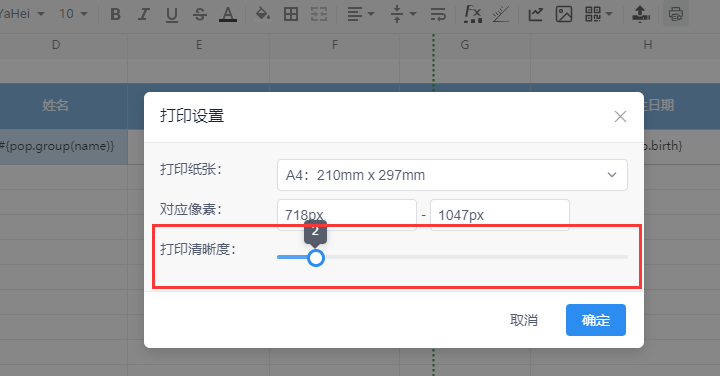Image resolution: width=720 pixels, height=376 pixels.
Task: Toggle bold formatting in toolbar
Action: pyautogui.click(x=116, y=14)
